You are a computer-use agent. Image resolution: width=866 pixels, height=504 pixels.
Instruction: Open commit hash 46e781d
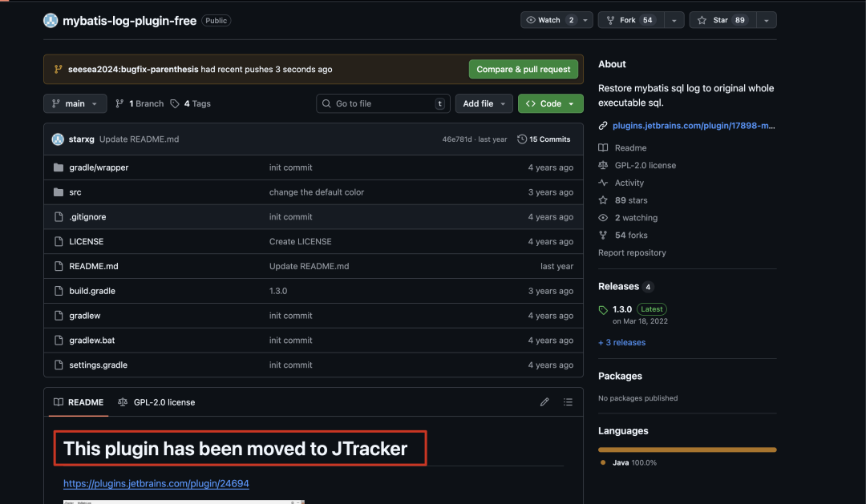tap(457, 139)
